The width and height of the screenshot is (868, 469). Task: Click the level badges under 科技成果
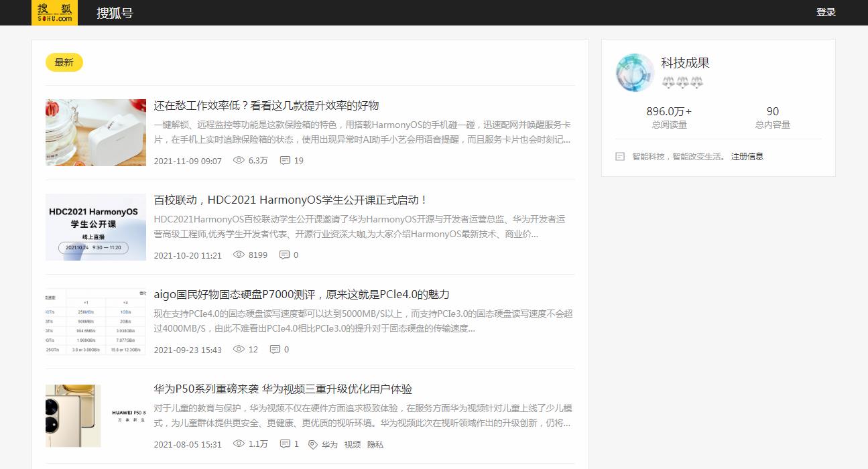pyautogui.click(x=682, y=82)
